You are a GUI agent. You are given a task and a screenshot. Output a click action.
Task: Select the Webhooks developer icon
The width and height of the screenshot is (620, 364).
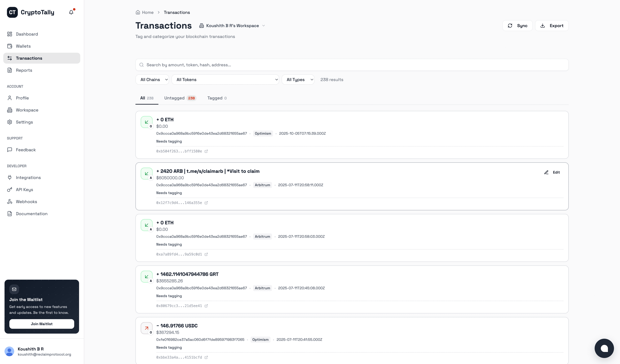[x=10, y=202]
